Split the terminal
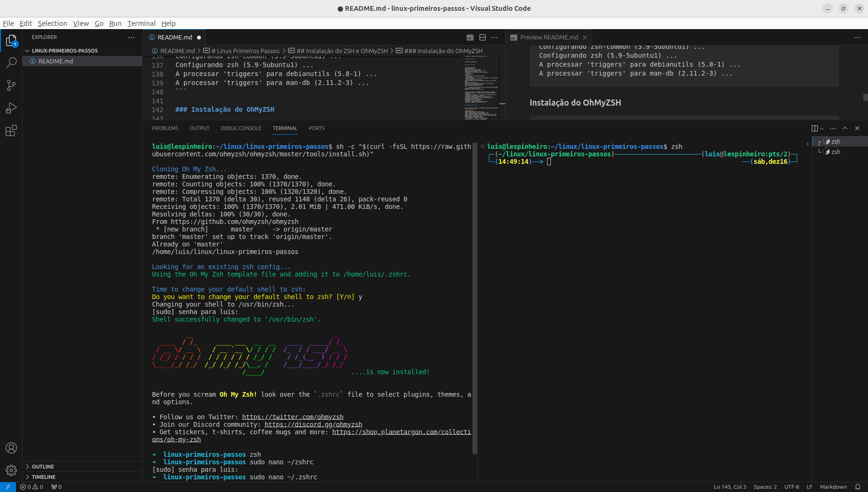The height and width of the screenshot is (492, 868). click(815, 128)
